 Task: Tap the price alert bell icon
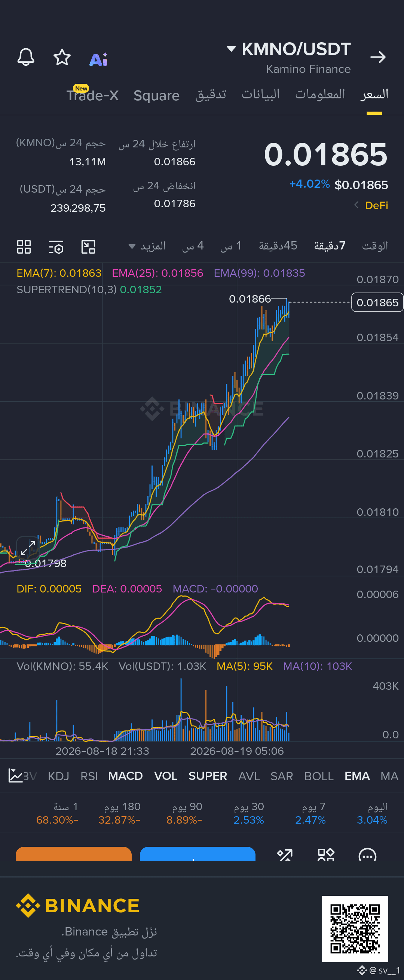point(26,58)
